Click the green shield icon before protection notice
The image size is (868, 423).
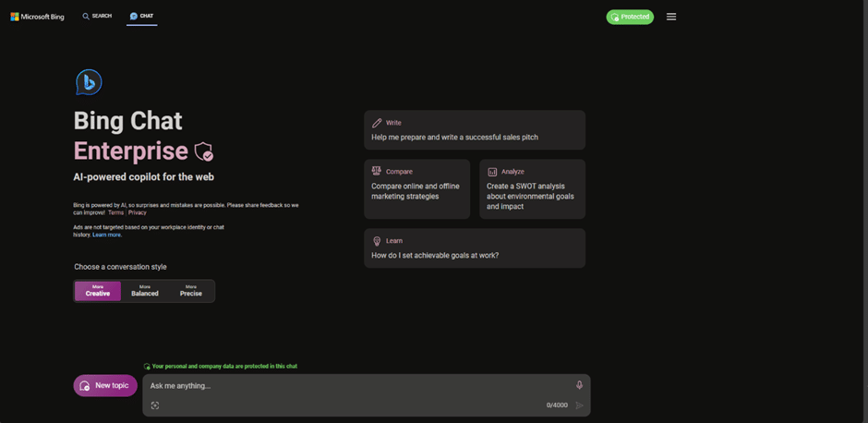point(147,367)
